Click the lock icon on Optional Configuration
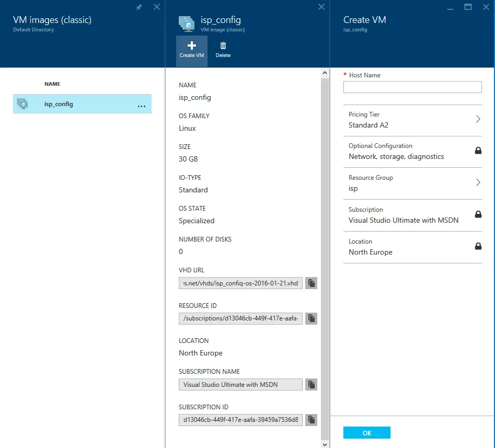495x448 pixels. pyautogui.click(x=478, y=151)
